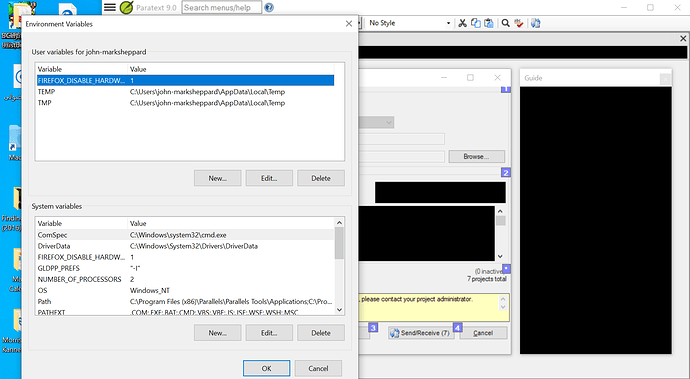The width and height of the screenshot is (690, 379).
Task: Click the C:\Windows\system32\cmd.exe value cell
Action: (178, 235)
